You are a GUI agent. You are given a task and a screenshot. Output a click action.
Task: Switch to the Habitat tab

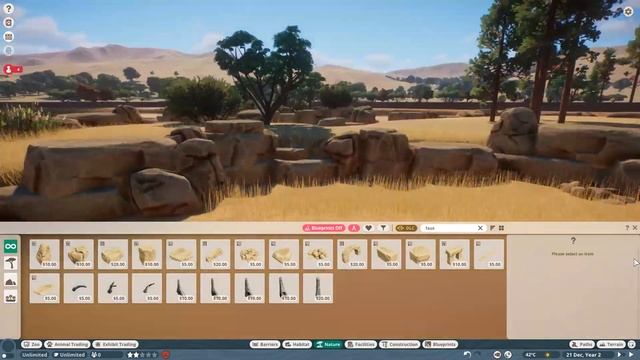tap(297, 344)
